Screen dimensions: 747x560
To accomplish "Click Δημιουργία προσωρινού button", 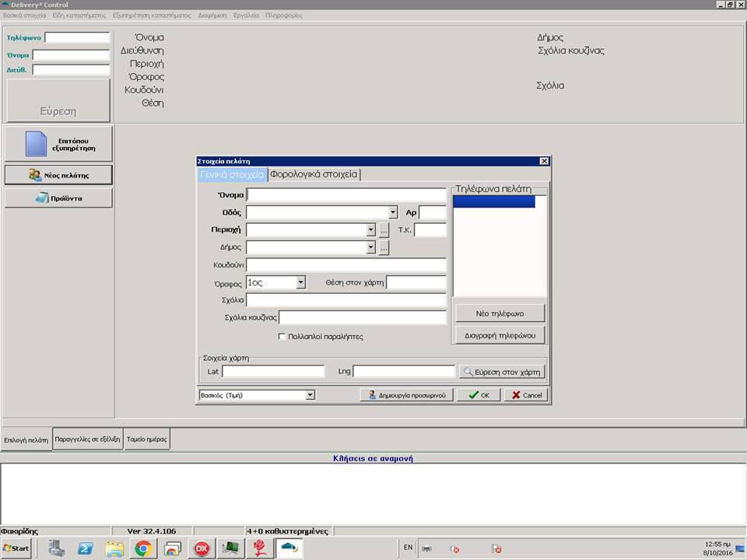I will click(407, 395).
